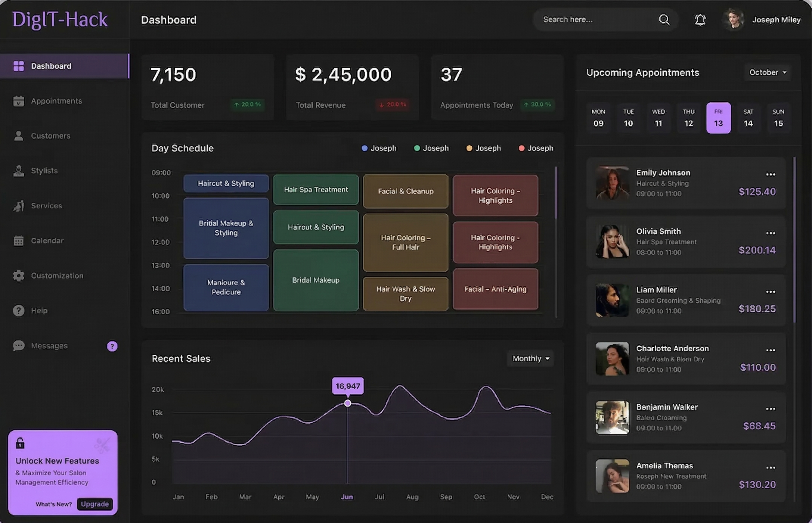Click the Help icon in the sidebar
Image resolution: width=812 pixels, height=523 pixels.
[x=19, y=310]
